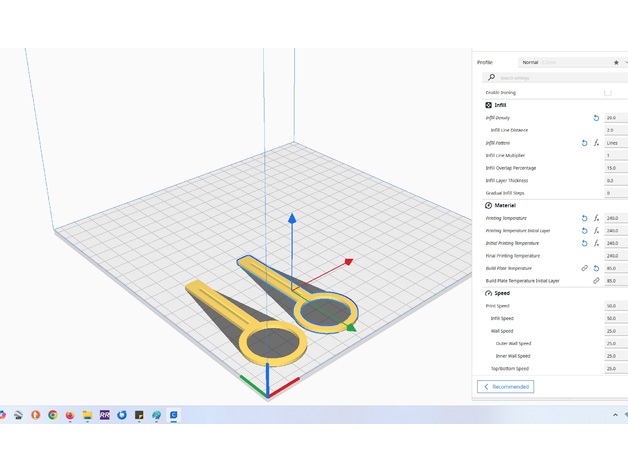Image resolution: width=628 pixels, height=472 pixels.
Task: Click the Recommended button
Action: pyautogui.click(x=506, y=386)
